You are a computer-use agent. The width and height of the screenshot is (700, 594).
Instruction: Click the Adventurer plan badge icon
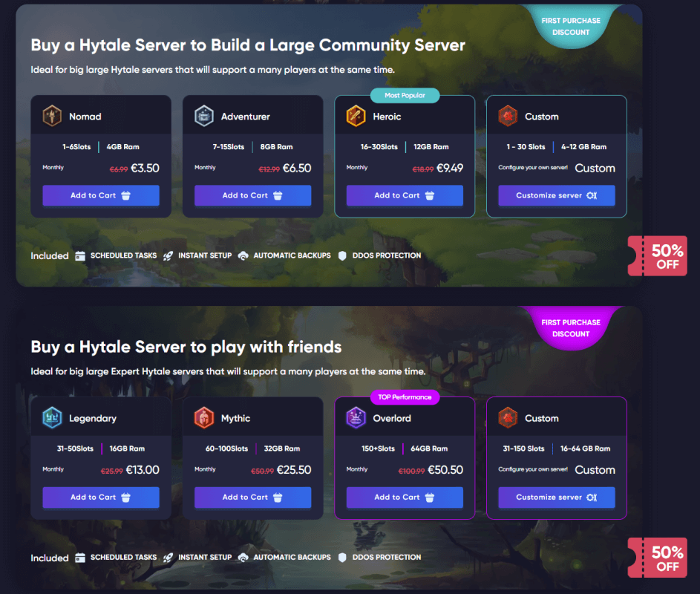click(203, 116)
